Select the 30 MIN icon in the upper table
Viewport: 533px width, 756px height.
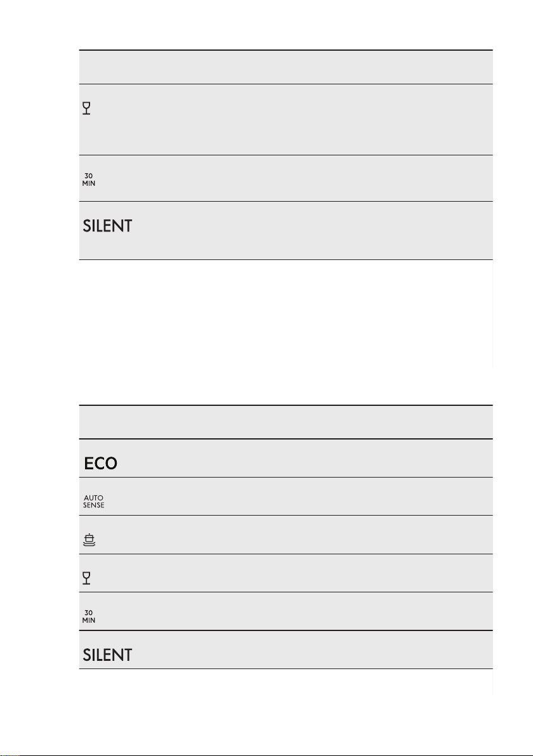click(89, 180)
